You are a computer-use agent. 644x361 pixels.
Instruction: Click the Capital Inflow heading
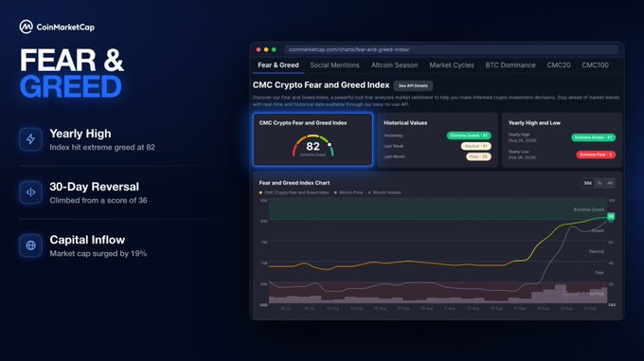87,240
